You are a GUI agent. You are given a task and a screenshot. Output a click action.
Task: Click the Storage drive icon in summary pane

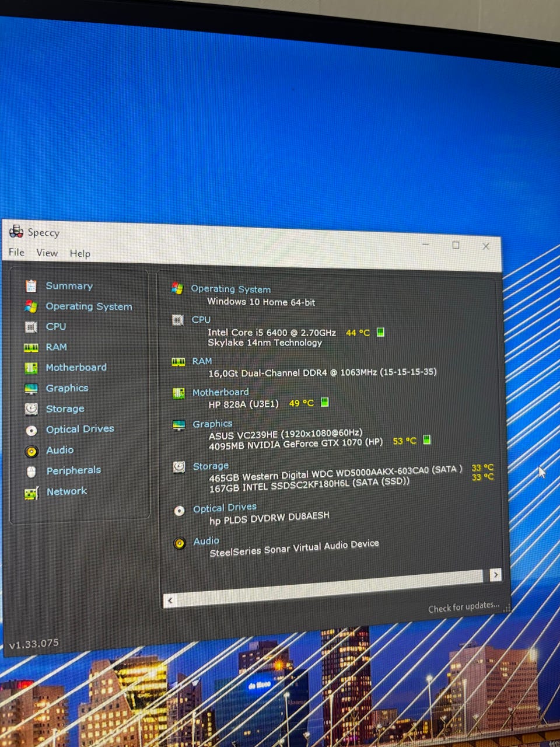click(x=180, y=467)
